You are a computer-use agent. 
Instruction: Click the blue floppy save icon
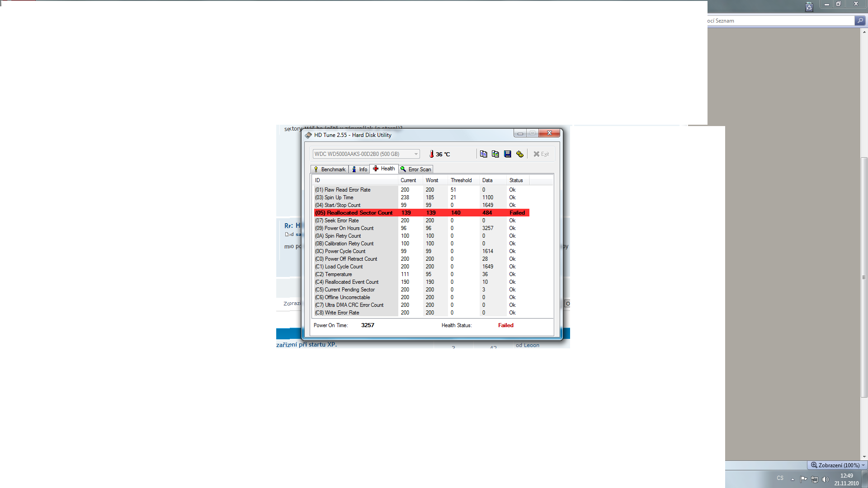coord(508,154)
